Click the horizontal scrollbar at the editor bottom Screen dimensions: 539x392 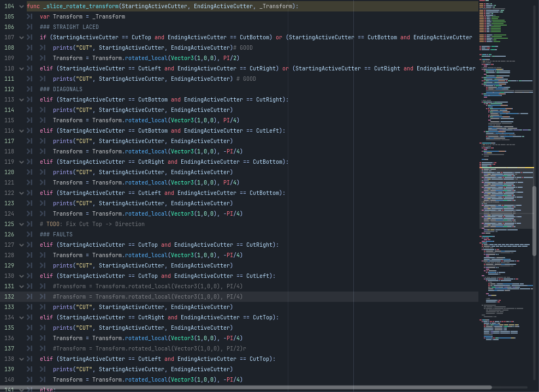tap(246, 388)
